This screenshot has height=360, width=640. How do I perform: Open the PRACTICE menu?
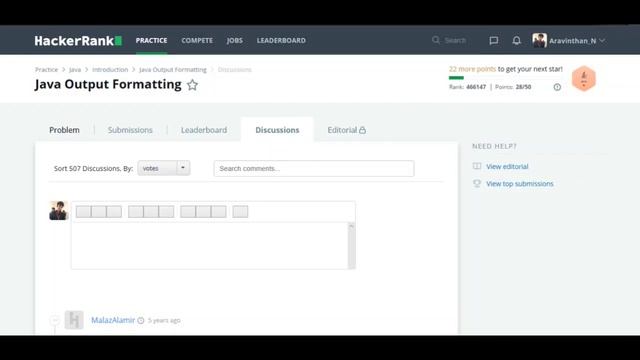[151, 40]
